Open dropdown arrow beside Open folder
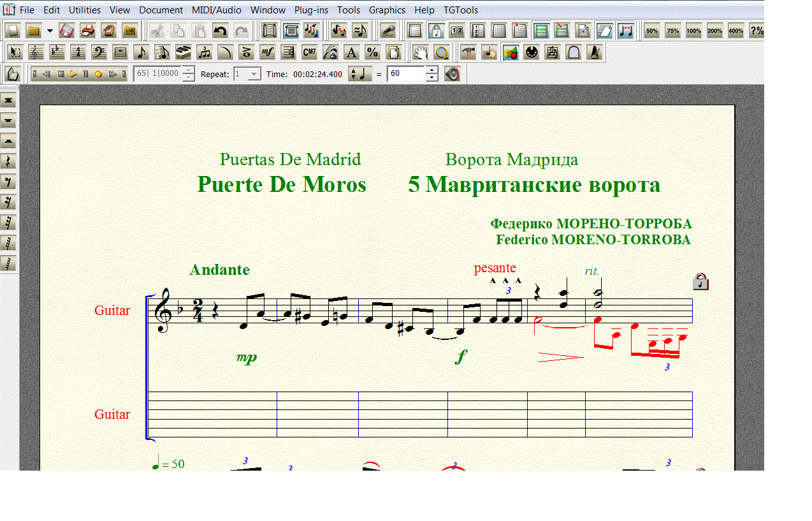This screenshot has width=812, height=521. (49, 31)
